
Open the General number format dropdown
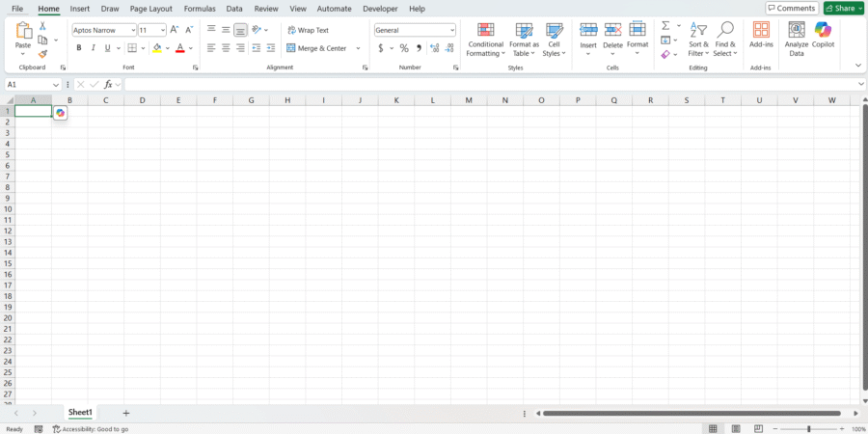452,31
